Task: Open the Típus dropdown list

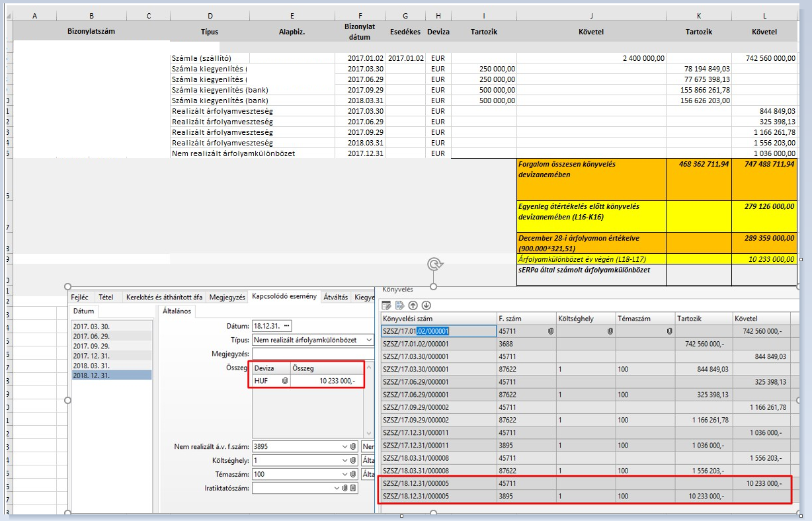Action: click(x=368, y=340)
